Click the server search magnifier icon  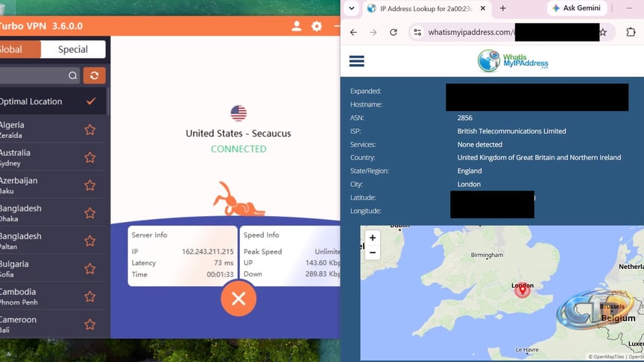pos(73,75)
